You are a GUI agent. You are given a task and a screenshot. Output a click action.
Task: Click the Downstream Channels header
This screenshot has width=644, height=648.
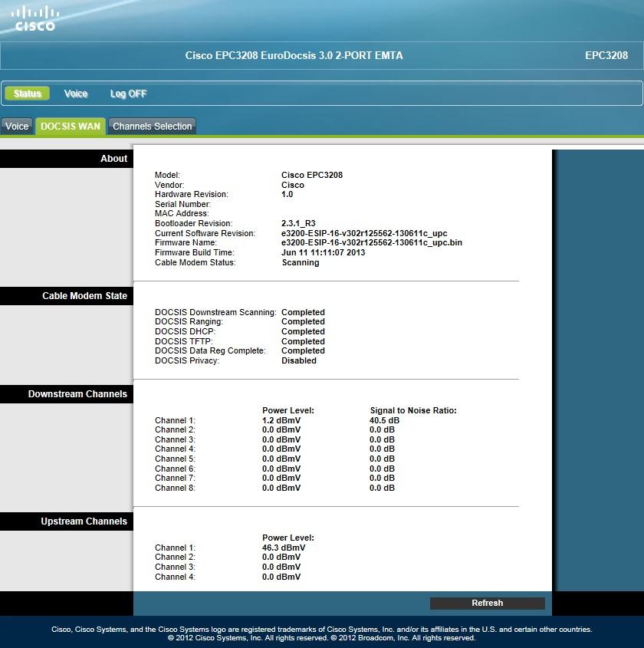(x=67, y=394)
